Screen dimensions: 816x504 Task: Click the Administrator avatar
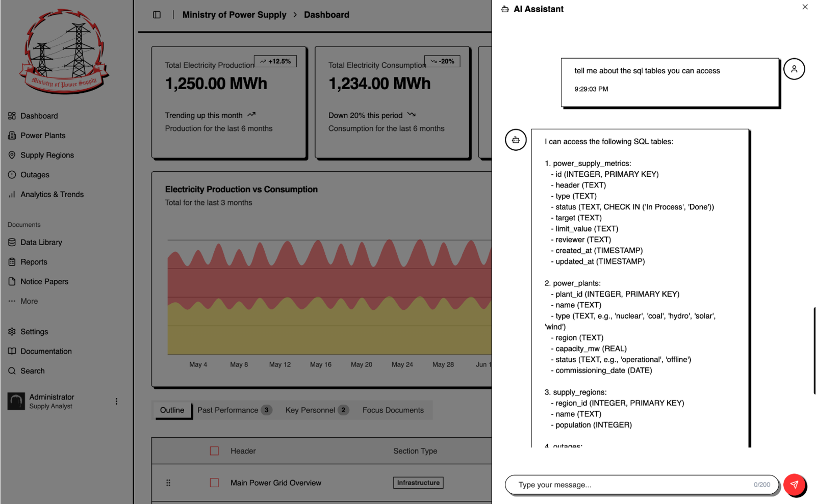(16, 402)
